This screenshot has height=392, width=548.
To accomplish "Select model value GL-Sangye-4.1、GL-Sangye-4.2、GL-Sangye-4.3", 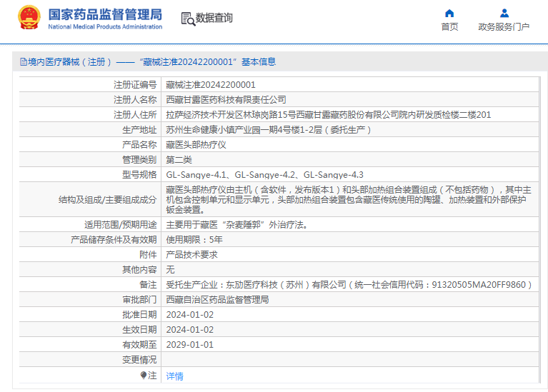I will (264, 175).
